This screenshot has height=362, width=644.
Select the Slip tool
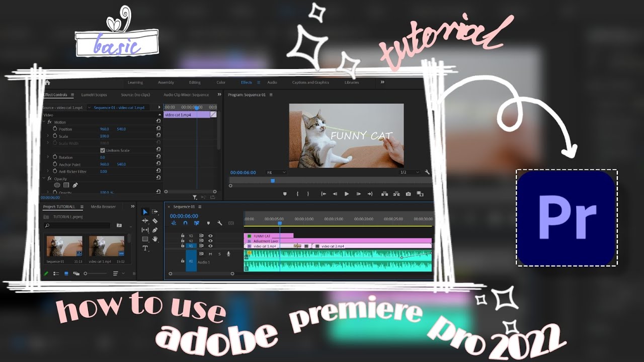pos(145,230)
